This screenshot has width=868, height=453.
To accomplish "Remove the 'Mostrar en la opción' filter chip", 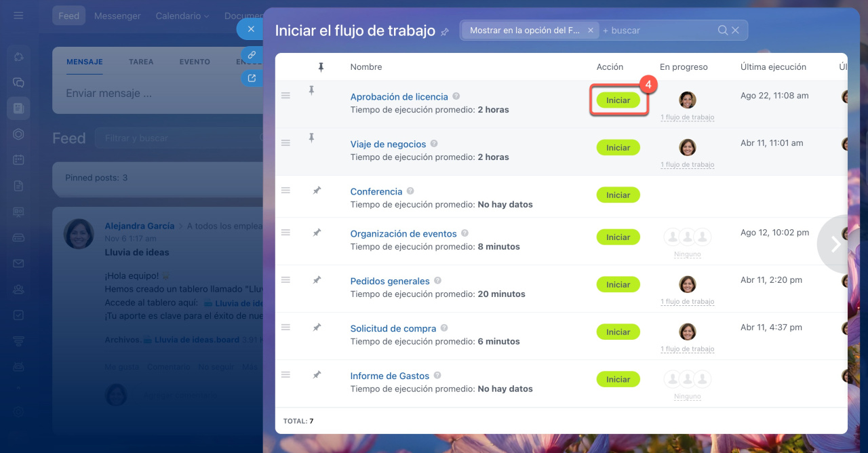I will click(590, 30).
